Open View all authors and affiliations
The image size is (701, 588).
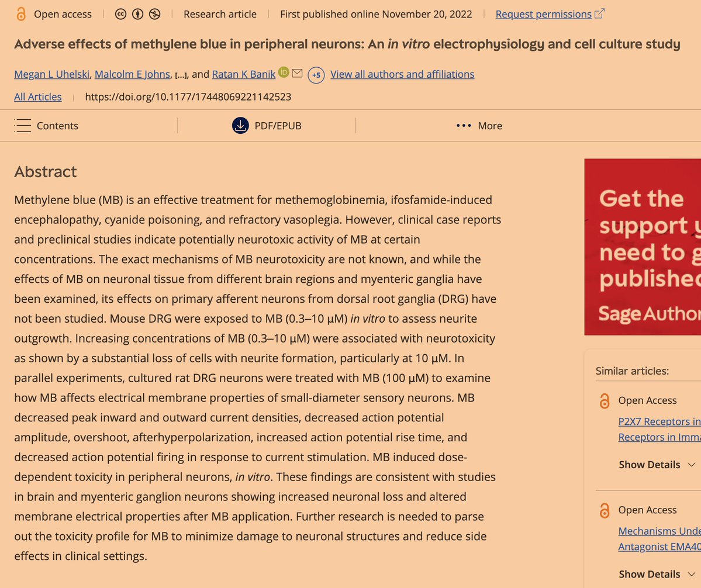(x=402, y=74)
